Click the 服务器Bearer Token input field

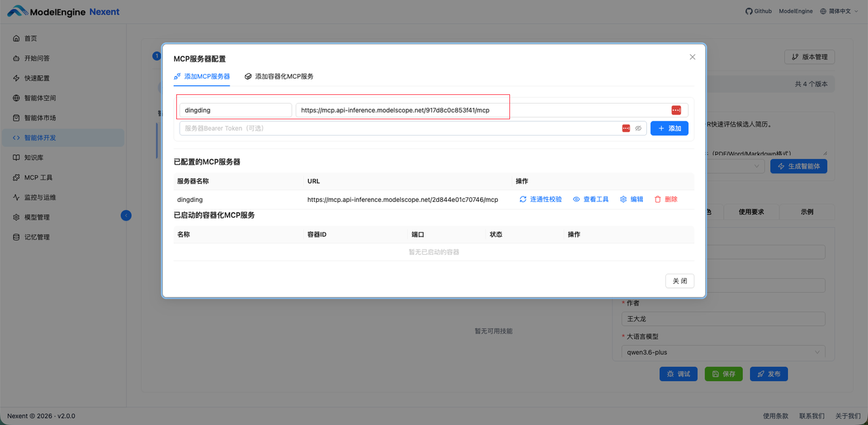point(413,128)
